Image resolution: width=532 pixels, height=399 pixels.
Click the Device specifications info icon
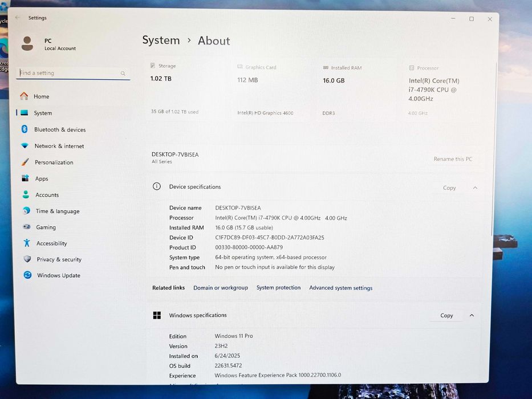point(156,186)
